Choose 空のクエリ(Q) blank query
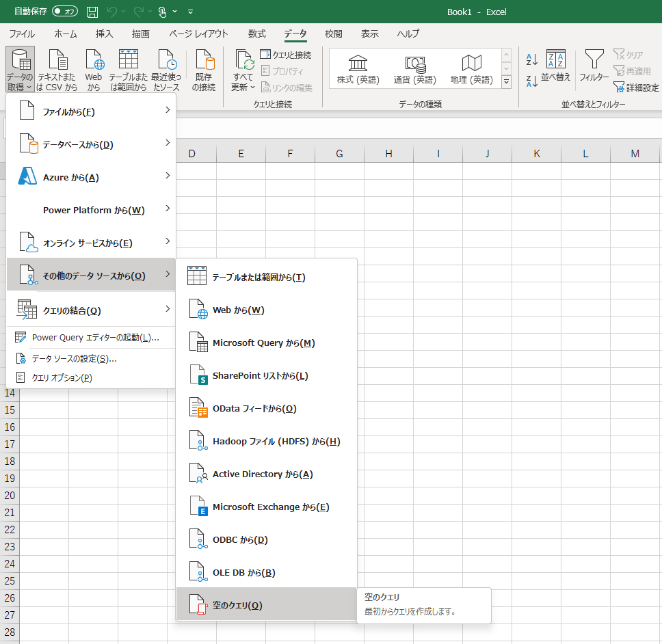This screenshot has width=662, height=644. click(x=267, y=605)
